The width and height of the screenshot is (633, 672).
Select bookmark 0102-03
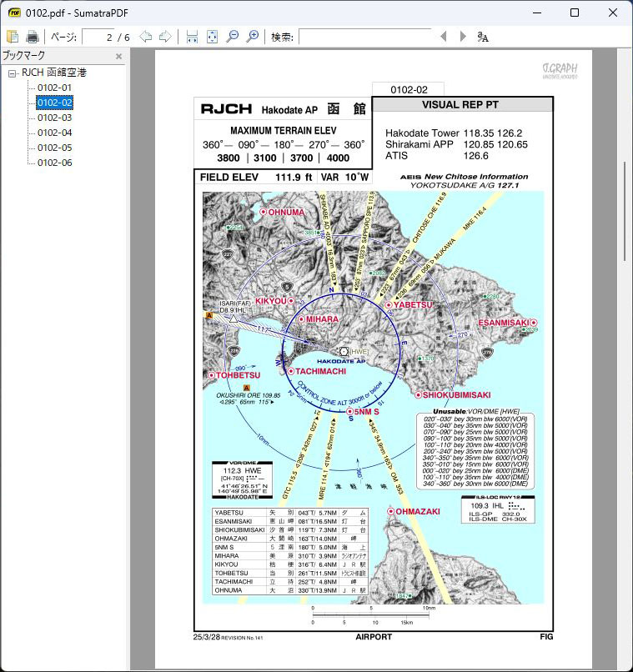tap(55, 118)
